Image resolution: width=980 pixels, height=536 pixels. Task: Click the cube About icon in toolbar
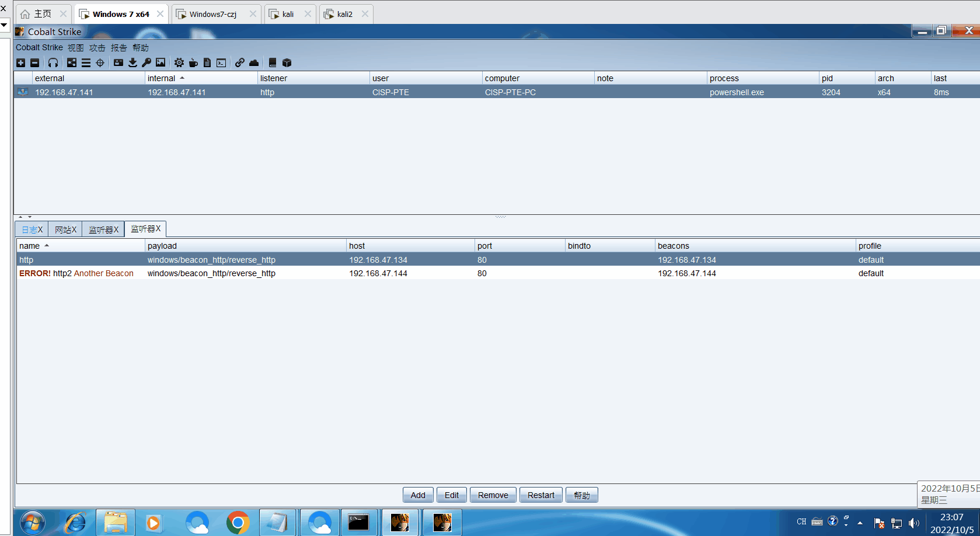pyautogui.click(x=287, y=63)
